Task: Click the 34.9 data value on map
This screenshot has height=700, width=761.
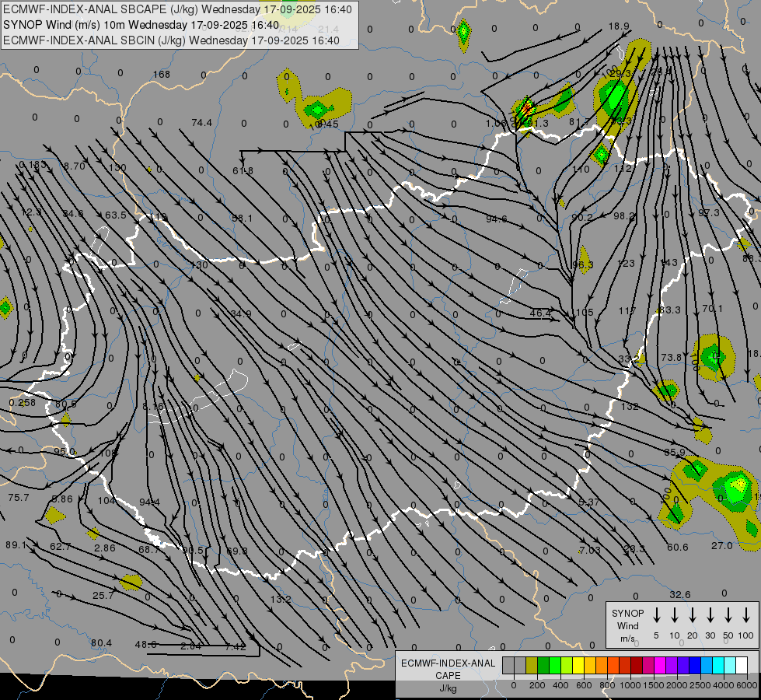Action: pyautogui.click(x=241, y=314)
